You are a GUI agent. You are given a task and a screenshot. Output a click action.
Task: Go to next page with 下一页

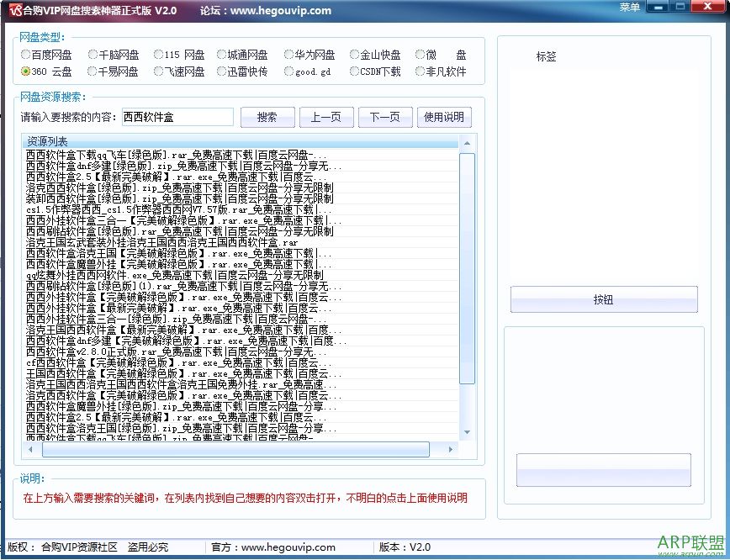coord(384,117)
